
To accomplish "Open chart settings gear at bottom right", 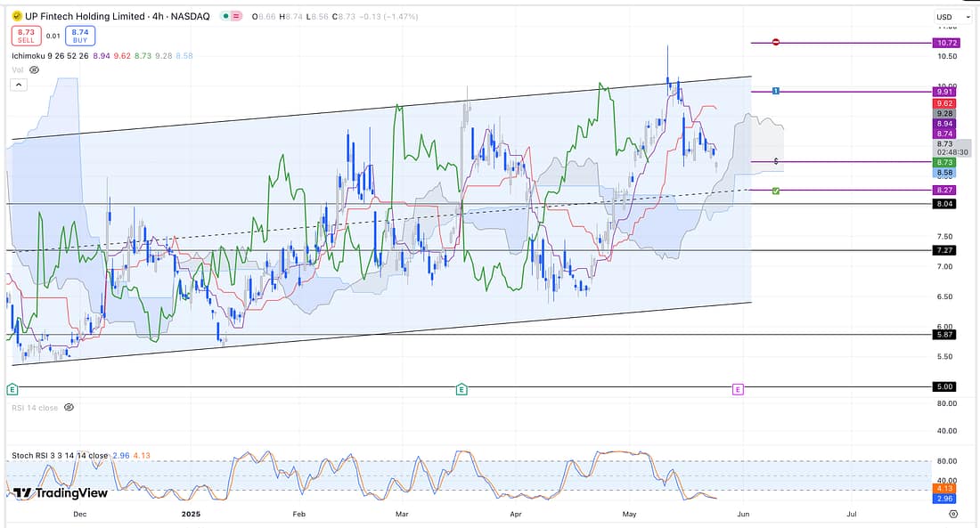I will [953, 514].
